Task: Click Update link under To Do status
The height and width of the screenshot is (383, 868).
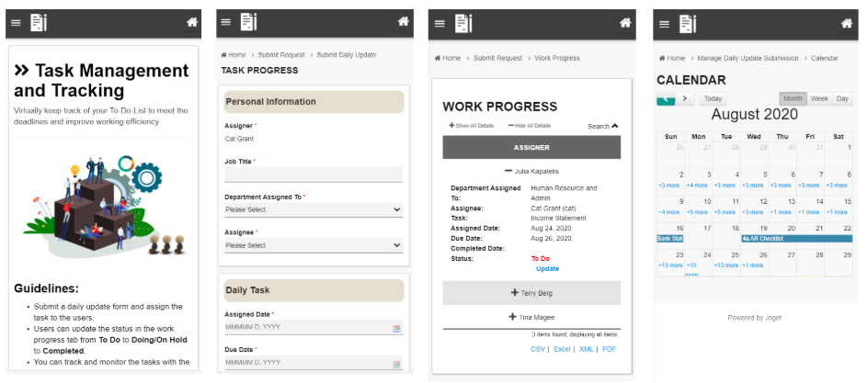Action: [547, 268]
